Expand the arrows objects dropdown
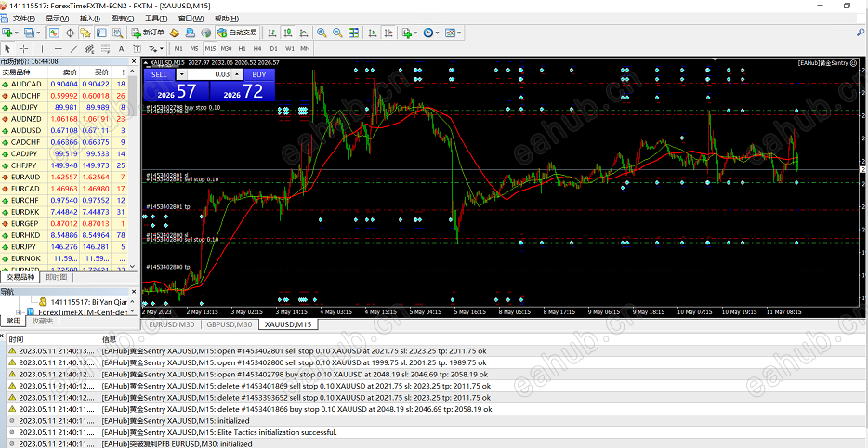This screenshot has width=868, height=448. [161, 48]
